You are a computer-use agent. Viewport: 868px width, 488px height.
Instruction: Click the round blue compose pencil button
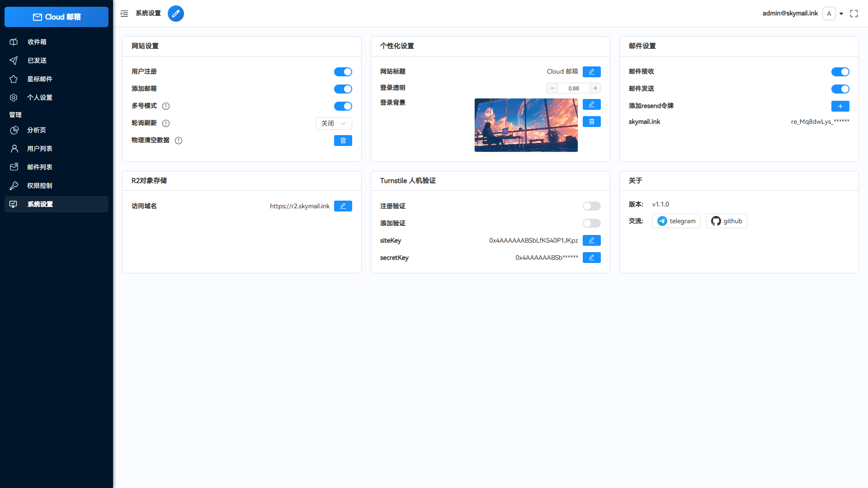pyautogui.click(x=176, y=14)
